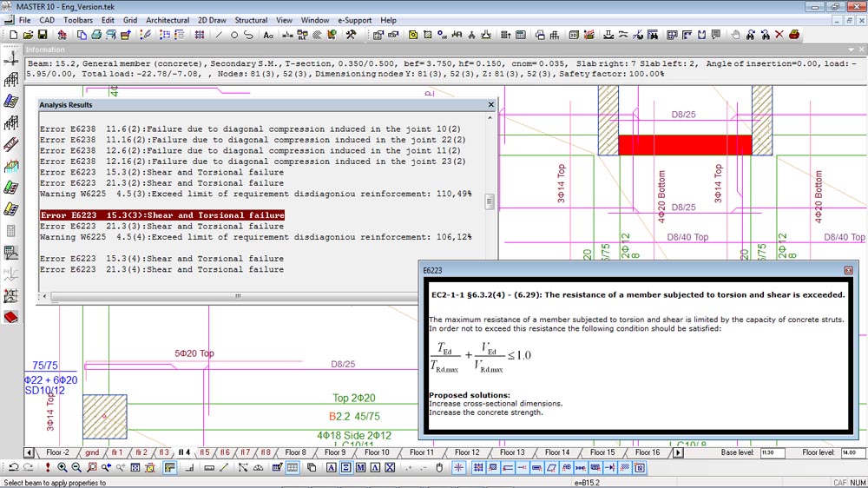Click the Zoom out magnifier icon
Image resolution: width=868 pixels, height=488 pixels.
(76, 468)
